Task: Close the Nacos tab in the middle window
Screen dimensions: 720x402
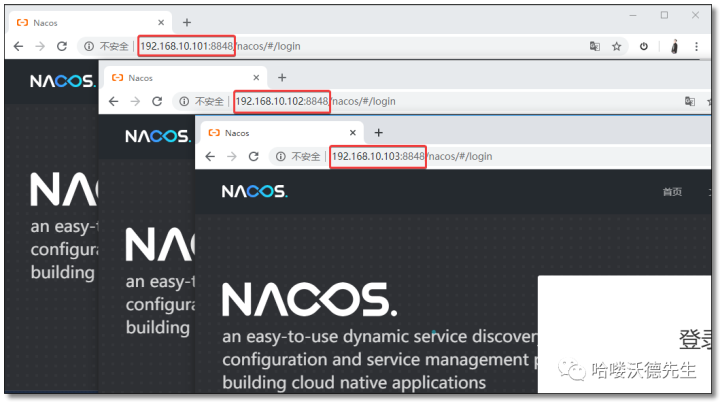Action: point(256,78)
